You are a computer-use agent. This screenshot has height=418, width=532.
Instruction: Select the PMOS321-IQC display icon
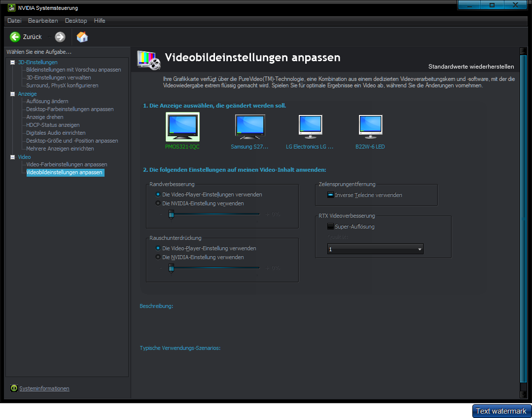182,127
